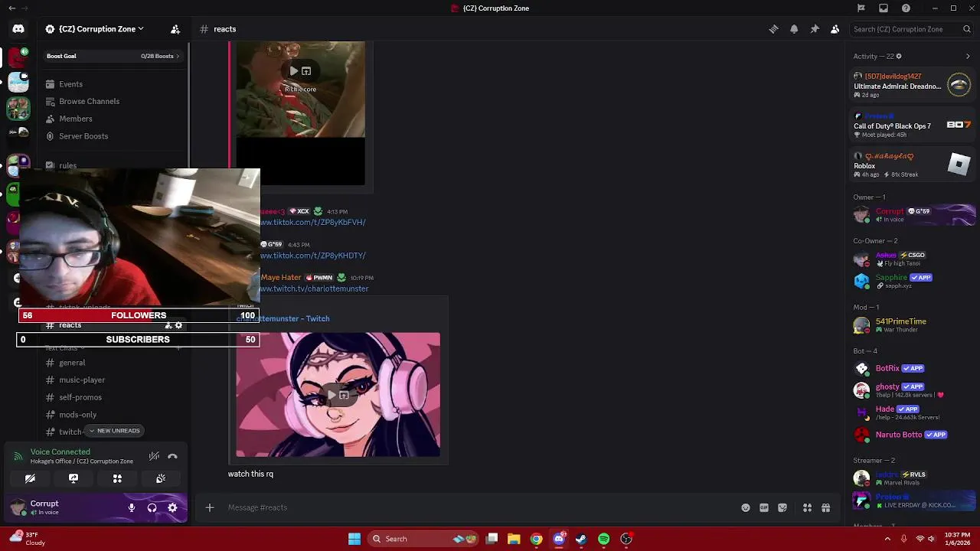Play the charlottemunster Twitch embed
Viewport: 980px width, 551px height.
332,395
